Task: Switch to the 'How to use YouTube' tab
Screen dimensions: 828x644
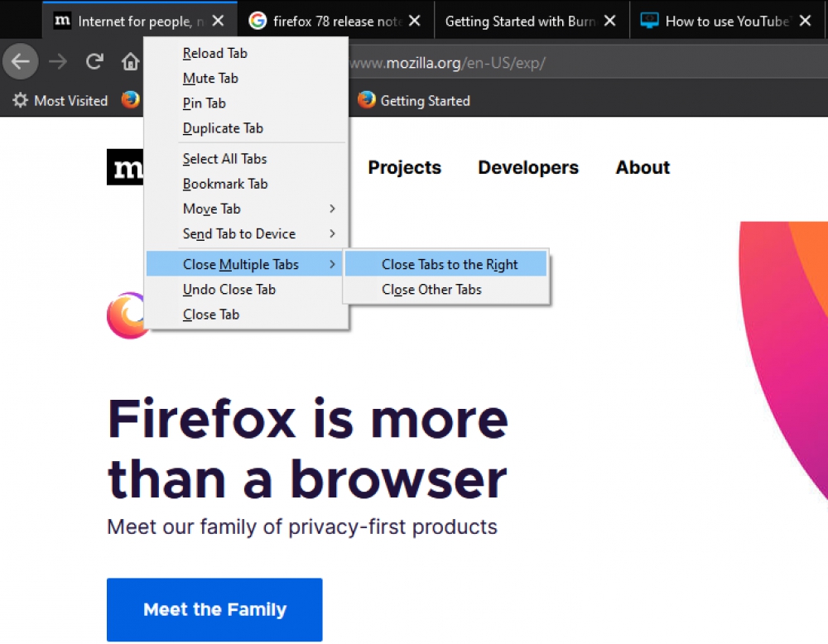Action: coord(727,21)
